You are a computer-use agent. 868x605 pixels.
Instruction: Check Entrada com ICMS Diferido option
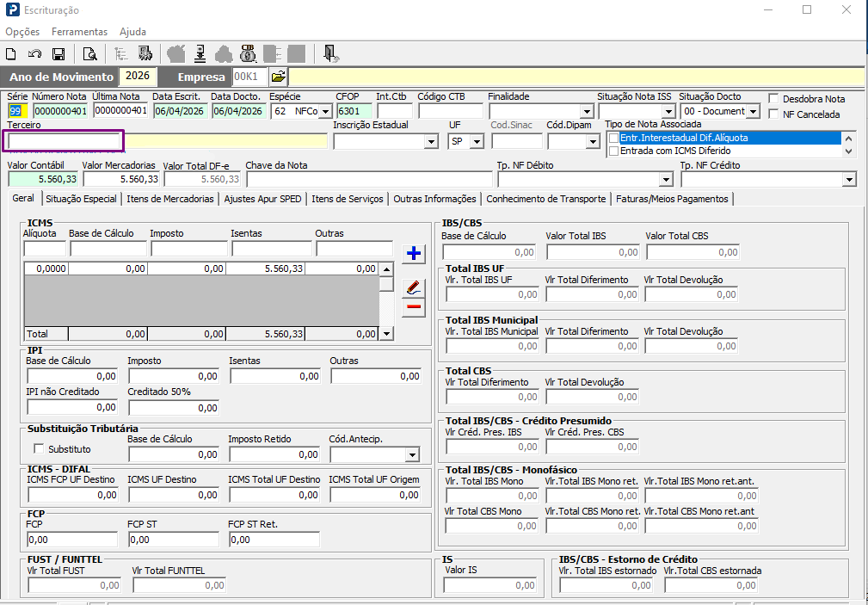click(613, 151)
